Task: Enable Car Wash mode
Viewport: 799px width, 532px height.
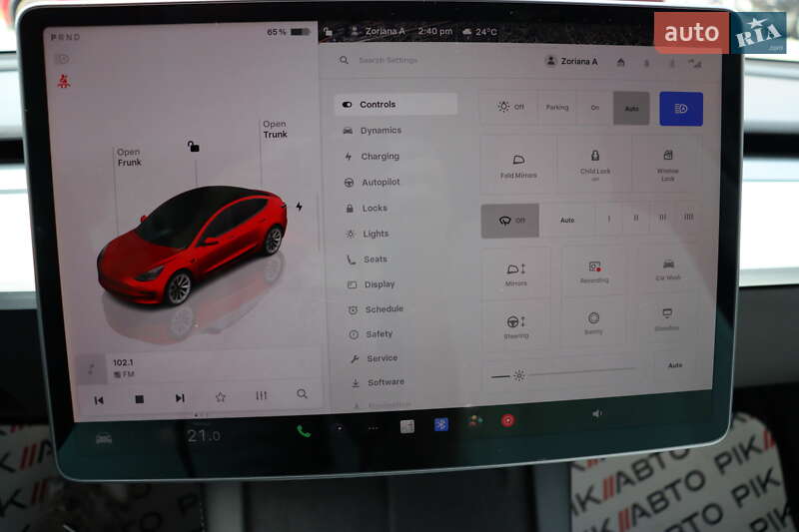Action: pyautogui.click(x=668, y=268)
